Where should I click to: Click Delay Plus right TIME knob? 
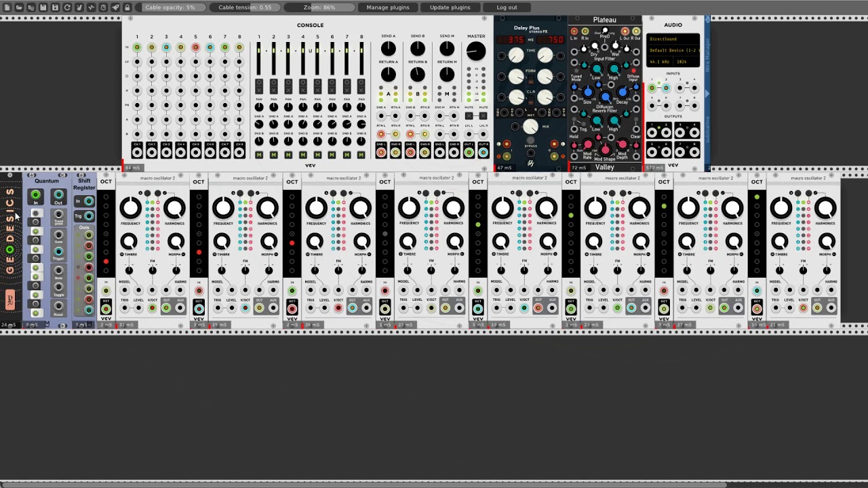[546, 56]
